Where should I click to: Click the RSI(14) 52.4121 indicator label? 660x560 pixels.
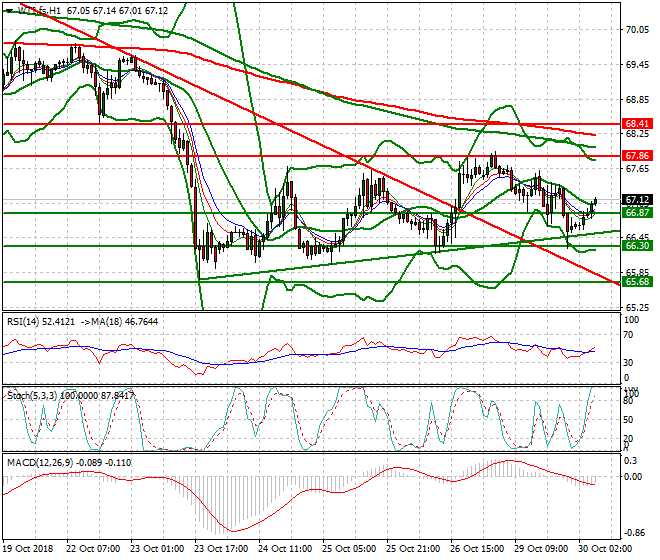coord(41,322)
